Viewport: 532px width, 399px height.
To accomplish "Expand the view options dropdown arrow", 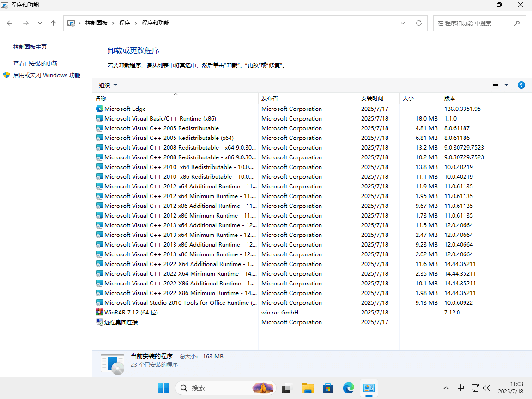I will click(506, 85).
